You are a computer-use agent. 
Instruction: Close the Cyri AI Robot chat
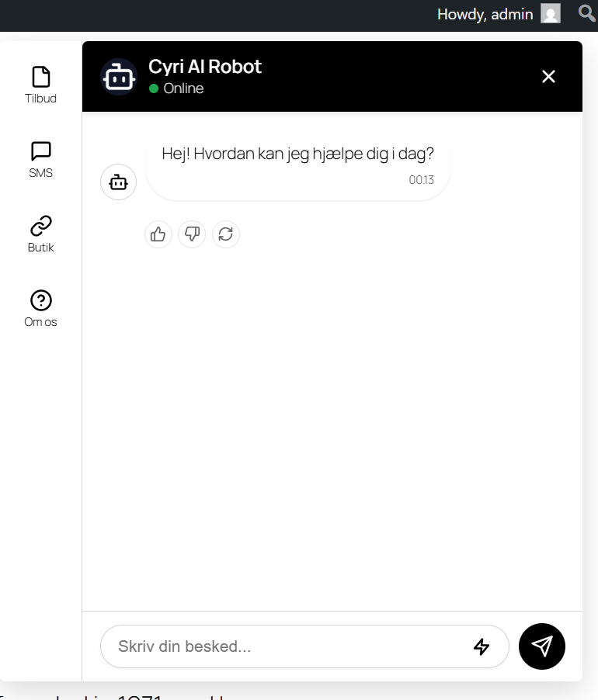[x=548, y=76]
